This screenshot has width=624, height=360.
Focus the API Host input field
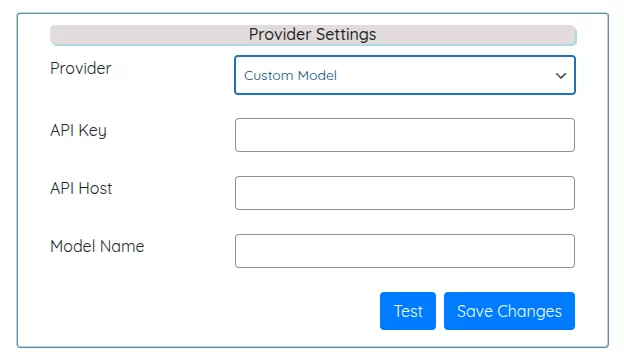click(x=405, y=193)
